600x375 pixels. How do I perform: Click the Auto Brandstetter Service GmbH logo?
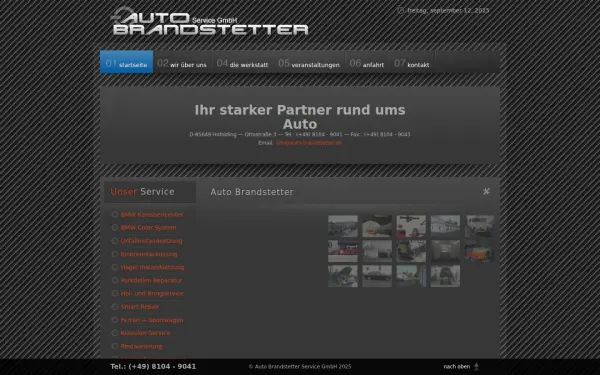(x=209, y=22)
